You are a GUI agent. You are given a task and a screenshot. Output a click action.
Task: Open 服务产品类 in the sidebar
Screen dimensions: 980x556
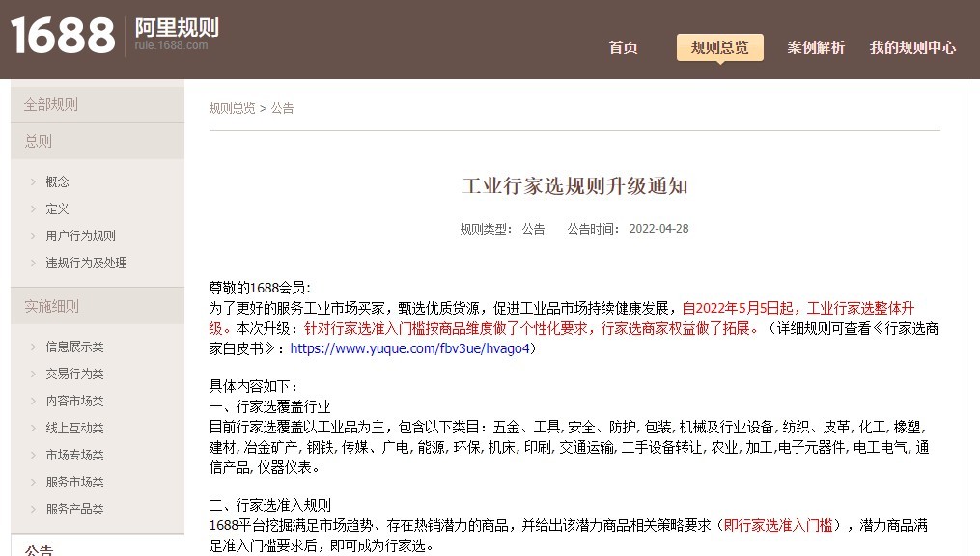74,509
